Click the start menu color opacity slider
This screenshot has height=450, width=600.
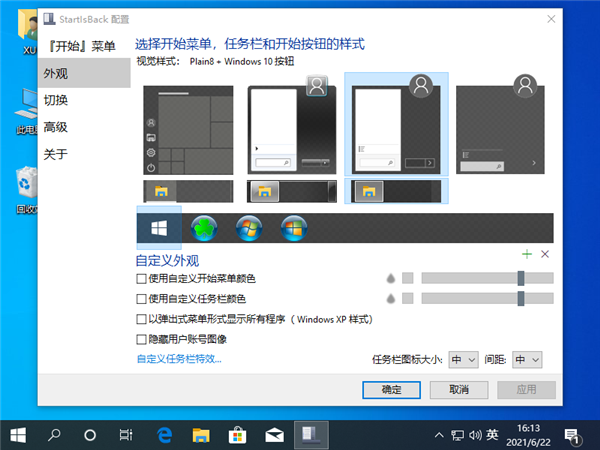(486, 278)
